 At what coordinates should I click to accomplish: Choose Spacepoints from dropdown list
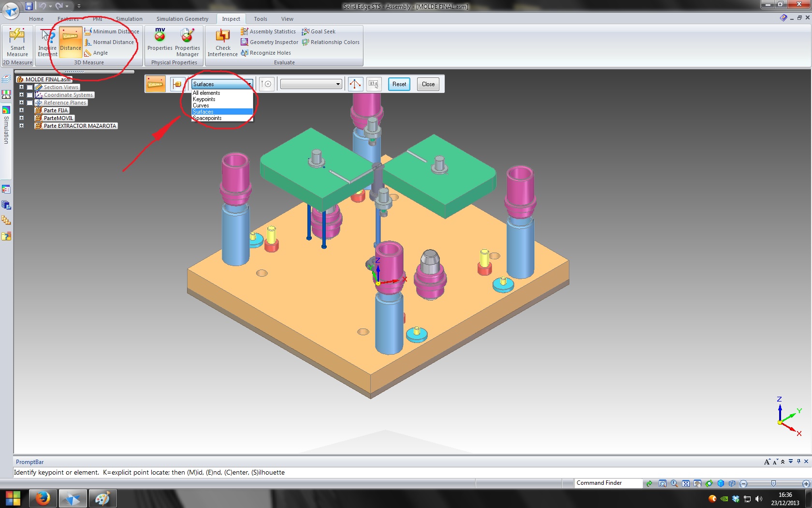(222, 118)
